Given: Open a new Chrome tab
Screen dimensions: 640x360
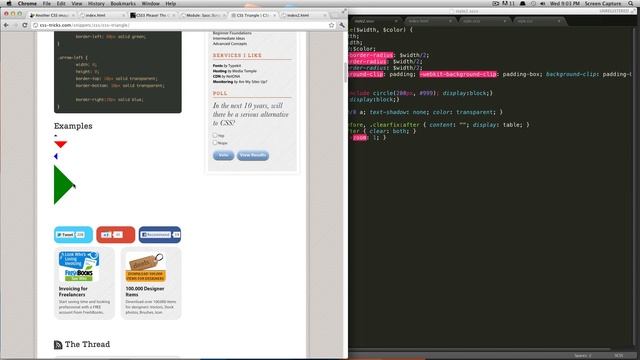Looking at the screenshot, I should pyautogui.click(x=335, y=15).
